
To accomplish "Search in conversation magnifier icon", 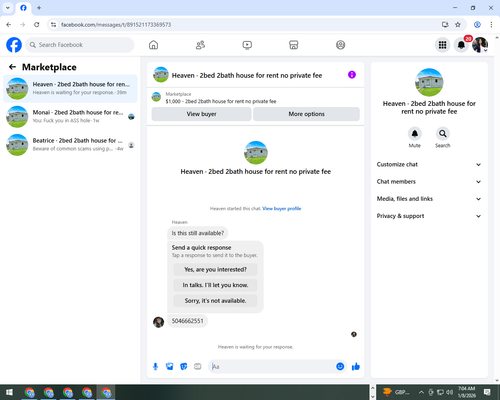I will [443, 134].
